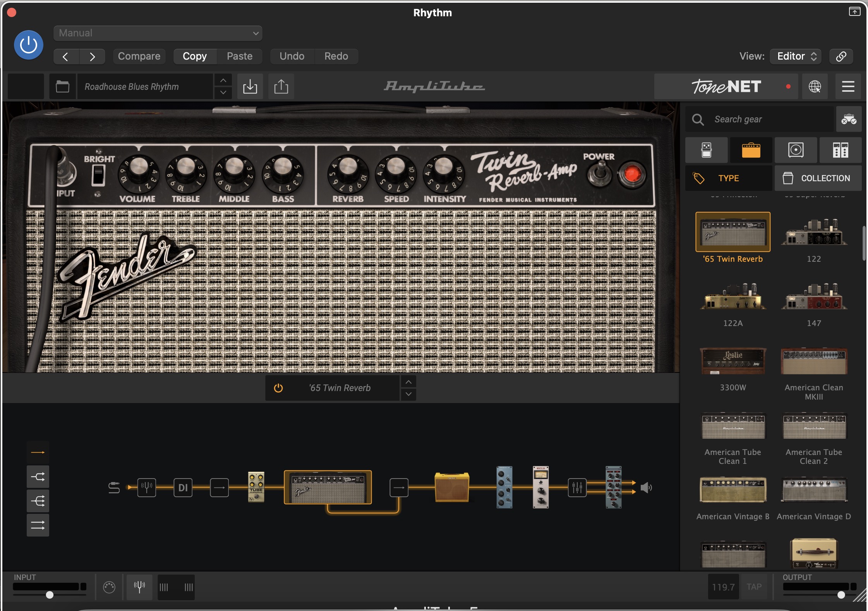The image size is (868, 611).
Task: Select the '65 Twin Reverb amp thumbnail
Action: tap(733, 232)
